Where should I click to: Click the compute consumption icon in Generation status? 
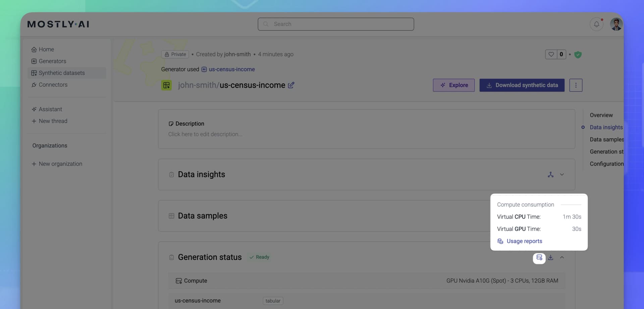coord(539,258)
